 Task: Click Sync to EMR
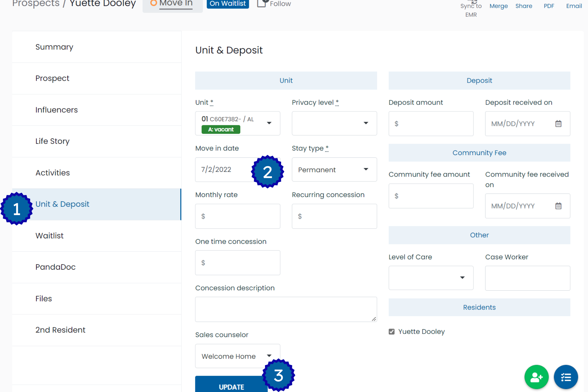tap(471, 9)
